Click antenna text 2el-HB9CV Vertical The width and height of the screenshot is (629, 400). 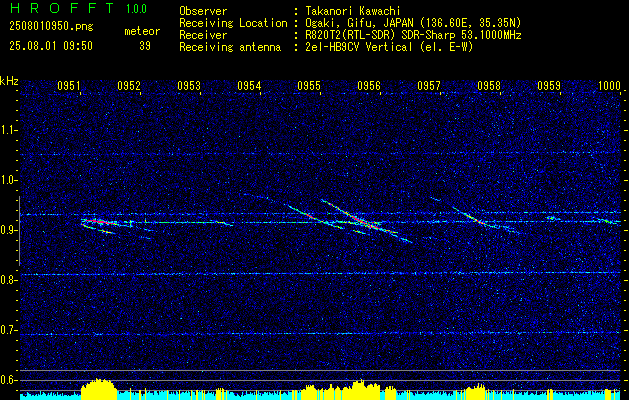click(x=357, y=47)
